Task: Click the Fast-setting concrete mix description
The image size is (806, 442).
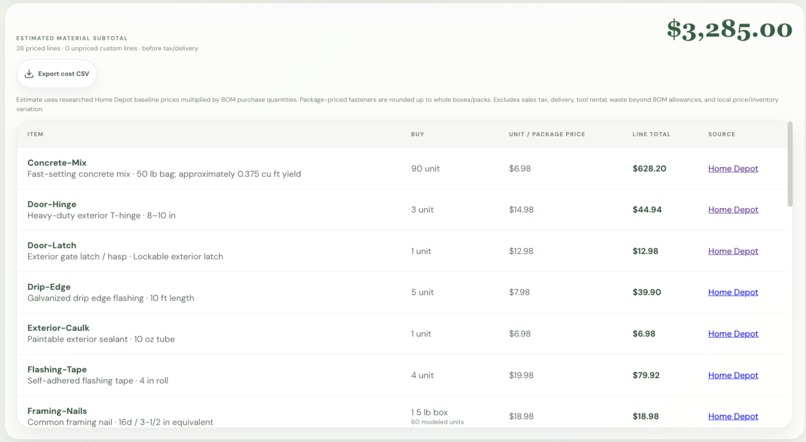Action: coord(164,174)
